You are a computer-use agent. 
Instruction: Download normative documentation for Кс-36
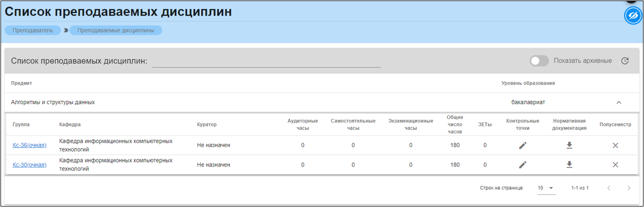pos(569,145)
